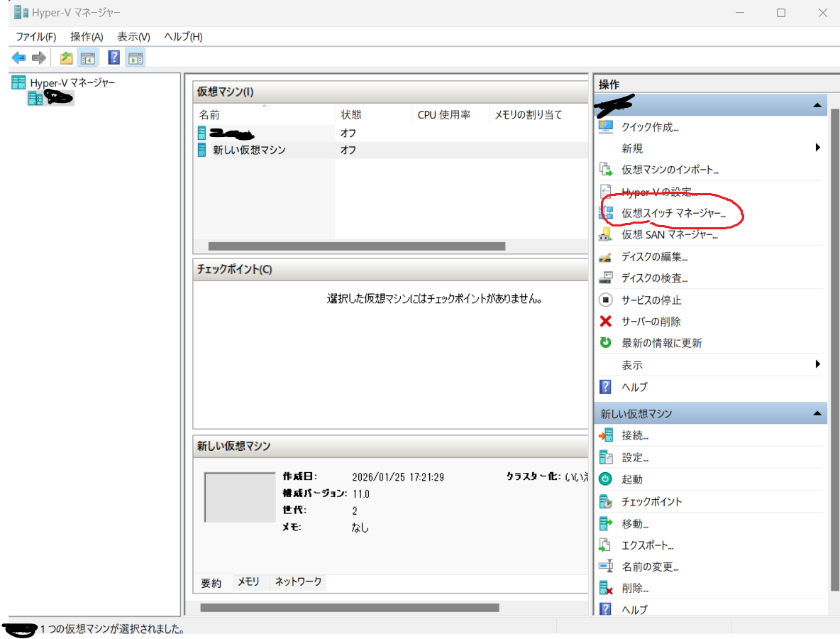The image size is (840, 639).
Task: Open the 仮想 SAN マネージャー
Action: [x=668, y=234]
